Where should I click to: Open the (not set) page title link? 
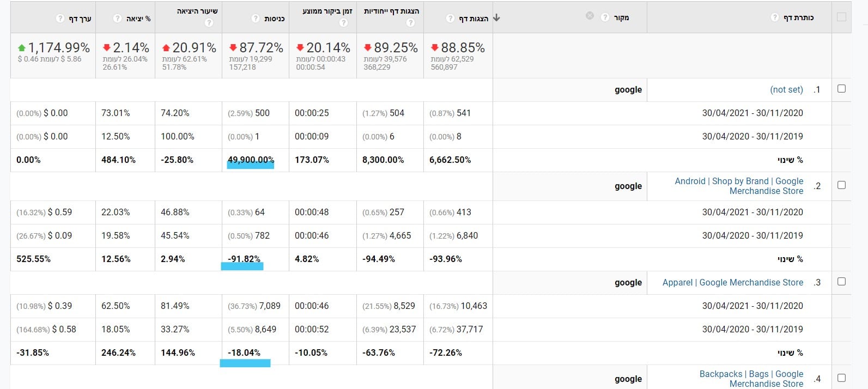point(786,90)
